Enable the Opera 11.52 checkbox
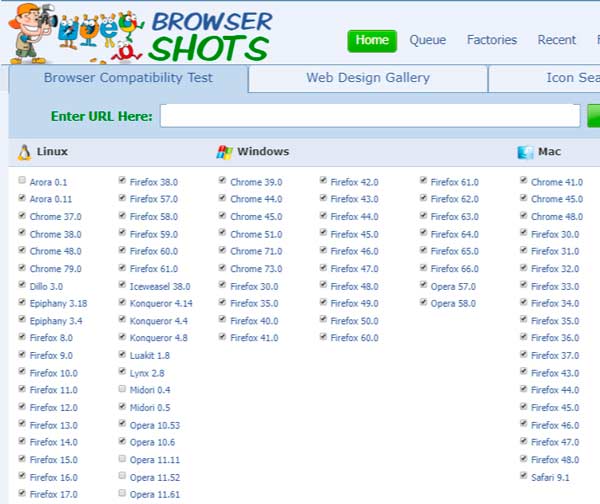600x504 pixels. click(x=122, y=475)
